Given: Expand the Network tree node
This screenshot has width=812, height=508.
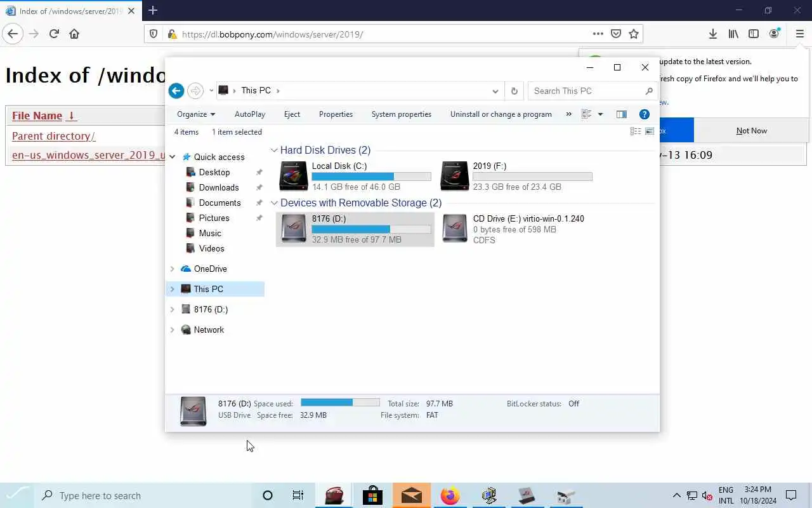Looking at the screenshot, I should 172,330.
